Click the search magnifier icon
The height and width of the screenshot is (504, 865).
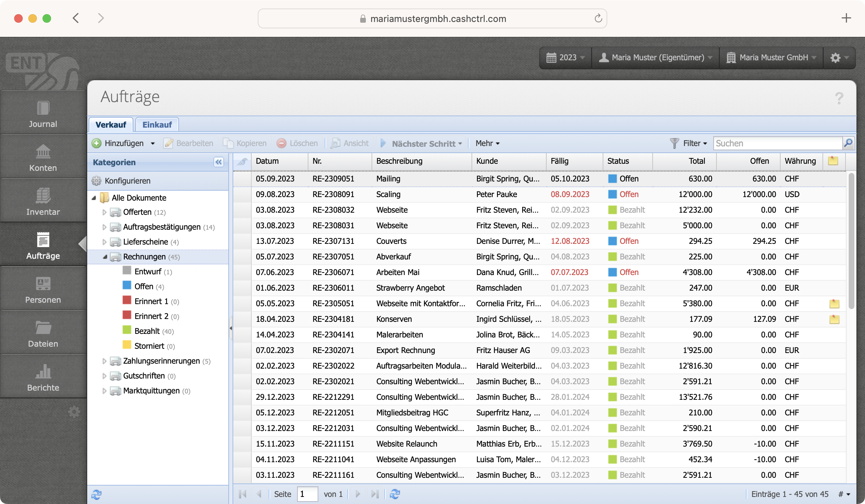[848, 143]
